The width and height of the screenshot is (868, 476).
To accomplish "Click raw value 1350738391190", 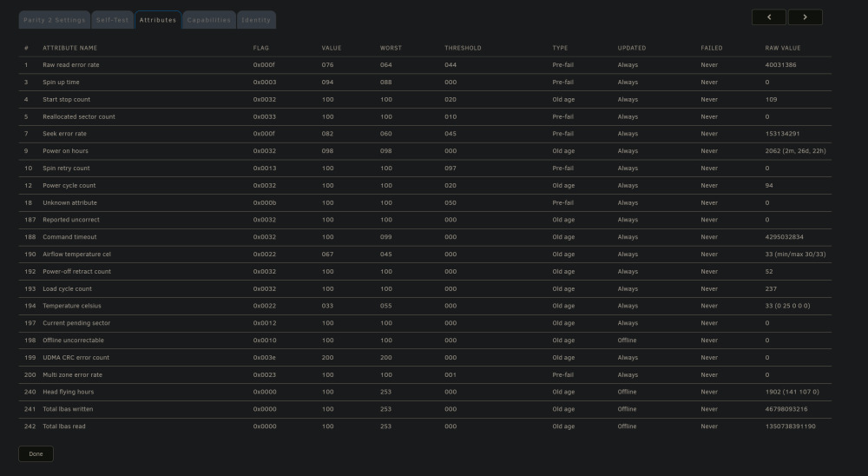I will pyautogui.click(x=791, y=426).
